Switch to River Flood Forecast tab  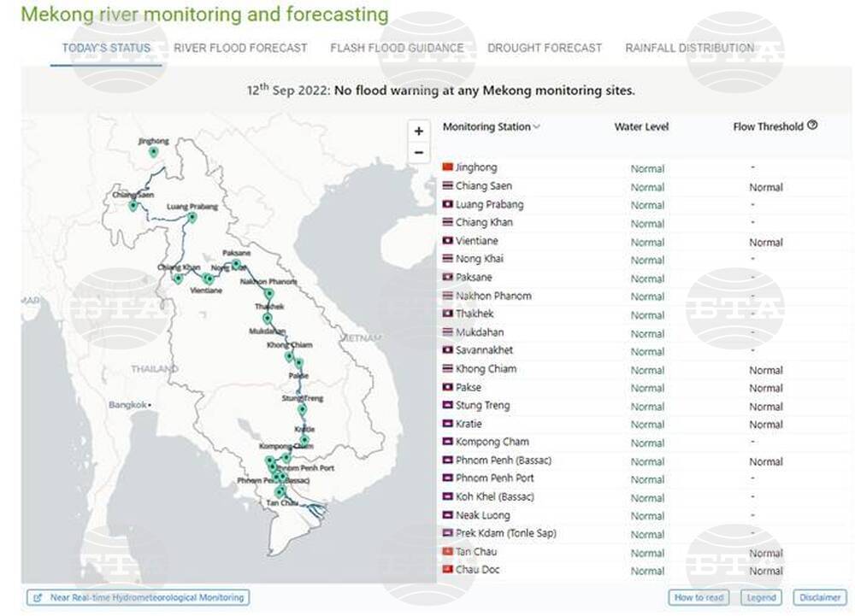pyautogui.click(x=240, y=48)
